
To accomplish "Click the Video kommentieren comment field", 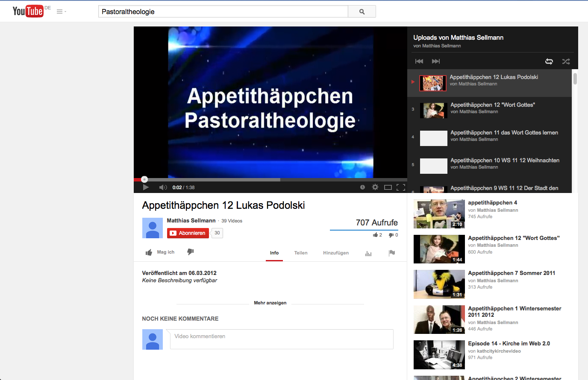I will click(282, 339).
